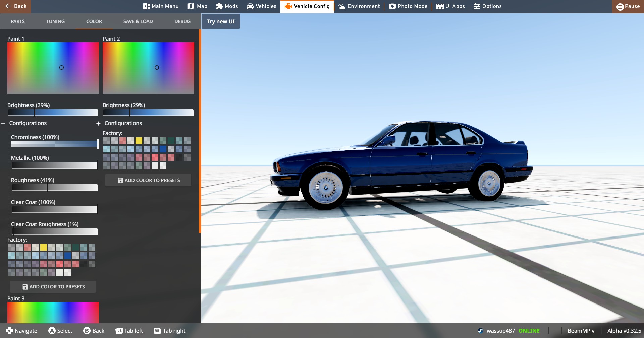Click the A Select controller hint

[60, 331]
